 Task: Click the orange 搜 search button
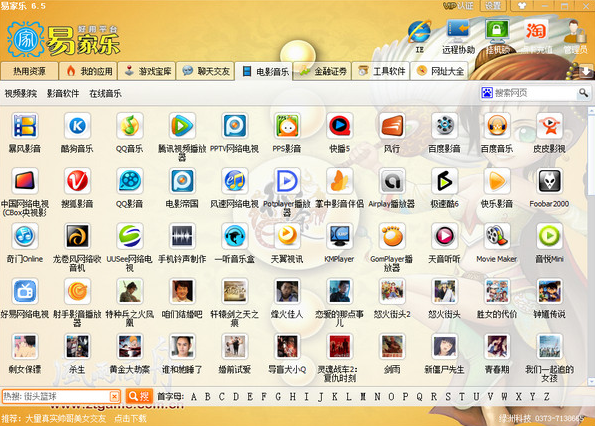139,396
